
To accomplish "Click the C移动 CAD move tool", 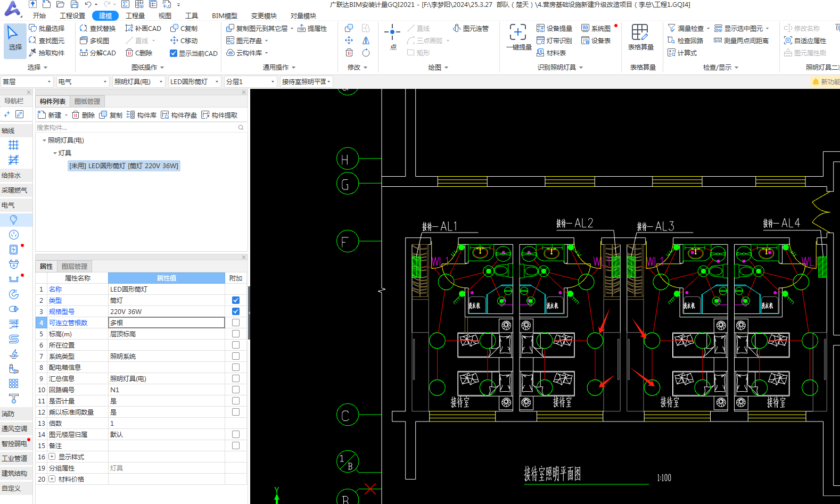I will click(x=184, y=40).
